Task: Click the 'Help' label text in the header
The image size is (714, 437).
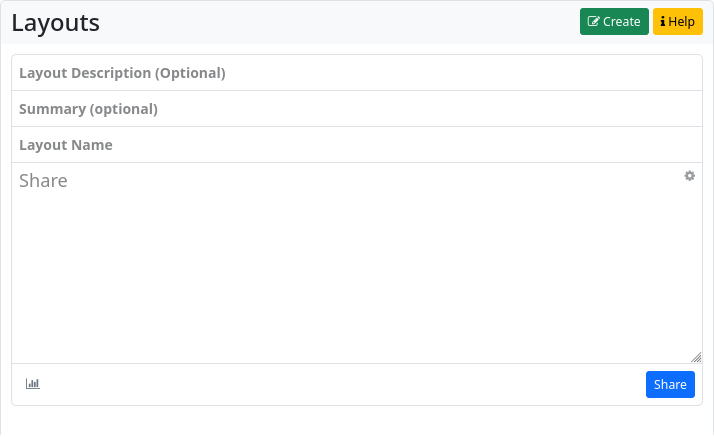Action: tap(682, 22)
